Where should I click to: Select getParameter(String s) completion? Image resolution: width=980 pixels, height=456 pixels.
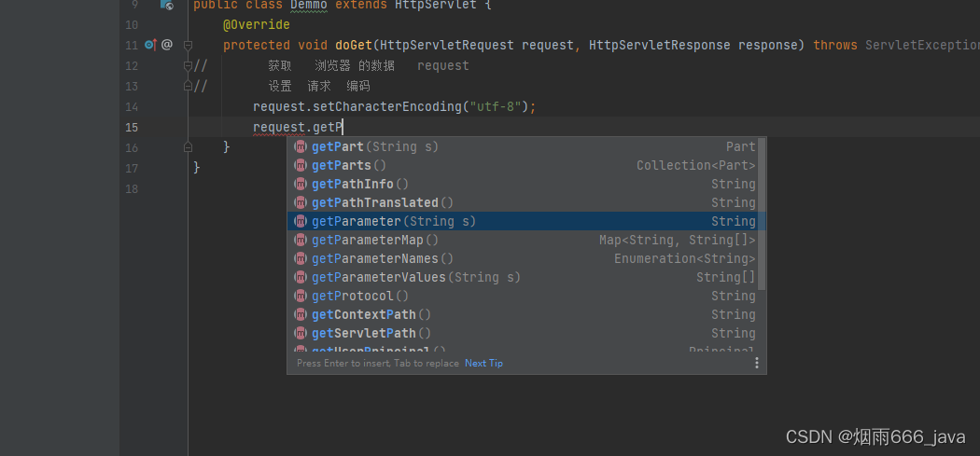[394, 221]
